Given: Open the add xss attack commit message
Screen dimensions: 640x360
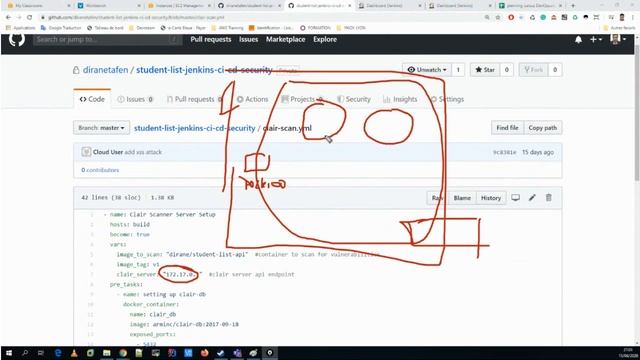Looking at the screenshot, I should pos(143,152).
